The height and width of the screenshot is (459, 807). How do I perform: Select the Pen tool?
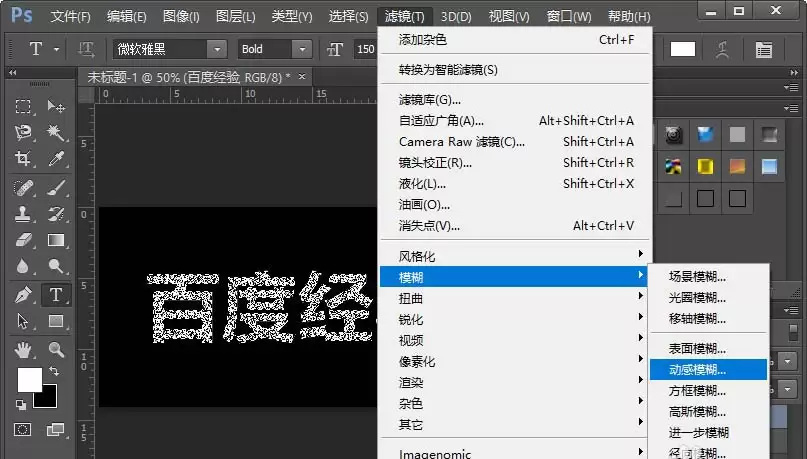click(23, 295)
